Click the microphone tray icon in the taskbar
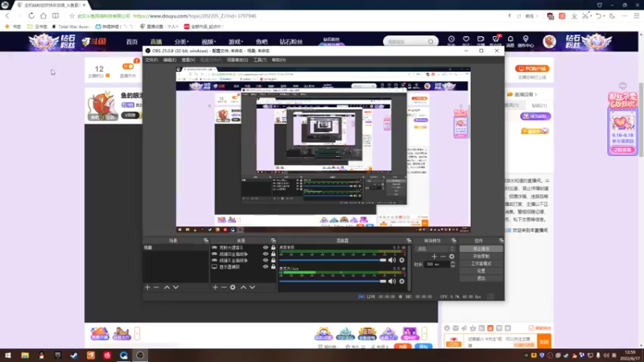 pos(598,356)
